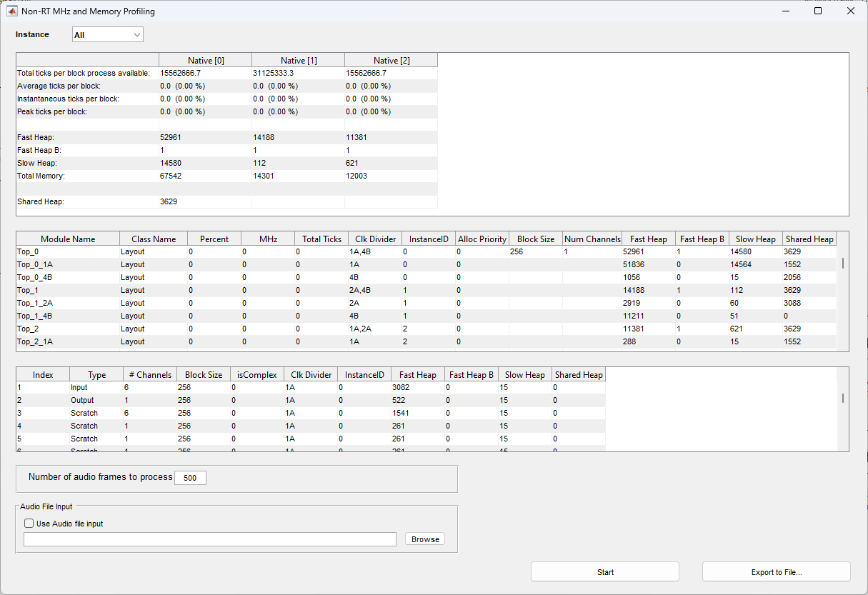Screen dimensions: 868x595
Task: Click Export to File...
Action: [776, 571]
